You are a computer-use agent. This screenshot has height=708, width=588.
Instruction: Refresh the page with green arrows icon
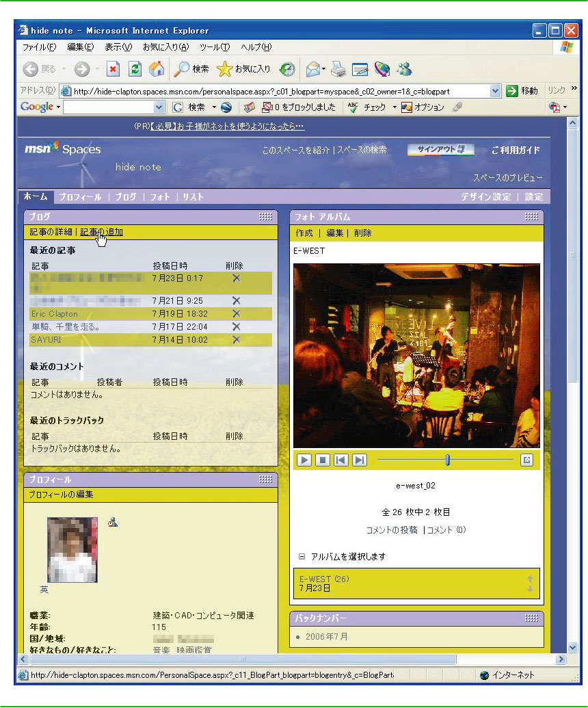[x=135, y=69]
